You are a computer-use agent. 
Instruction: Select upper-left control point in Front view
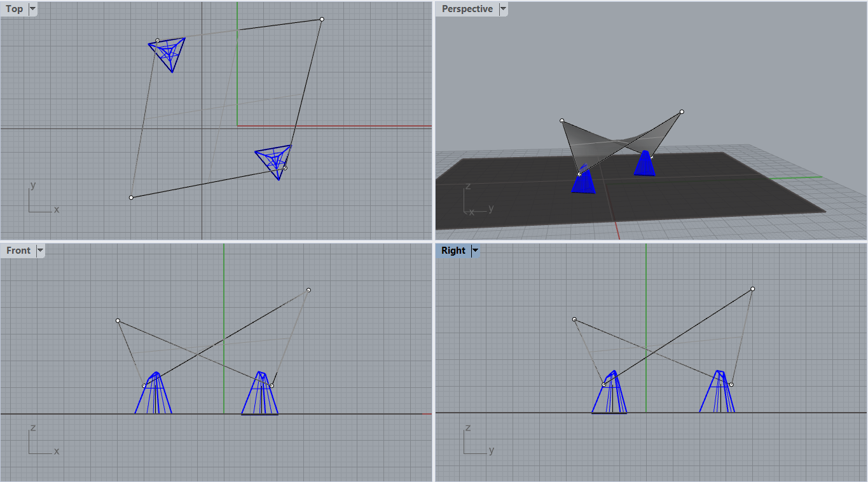[118, 320]
